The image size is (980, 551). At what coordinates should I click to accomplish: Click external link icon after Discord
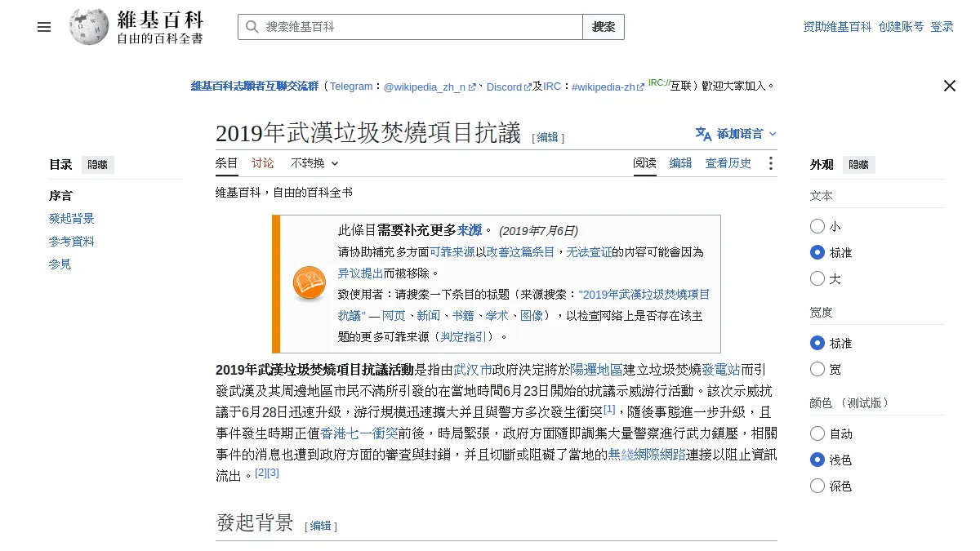coord(528,87)
